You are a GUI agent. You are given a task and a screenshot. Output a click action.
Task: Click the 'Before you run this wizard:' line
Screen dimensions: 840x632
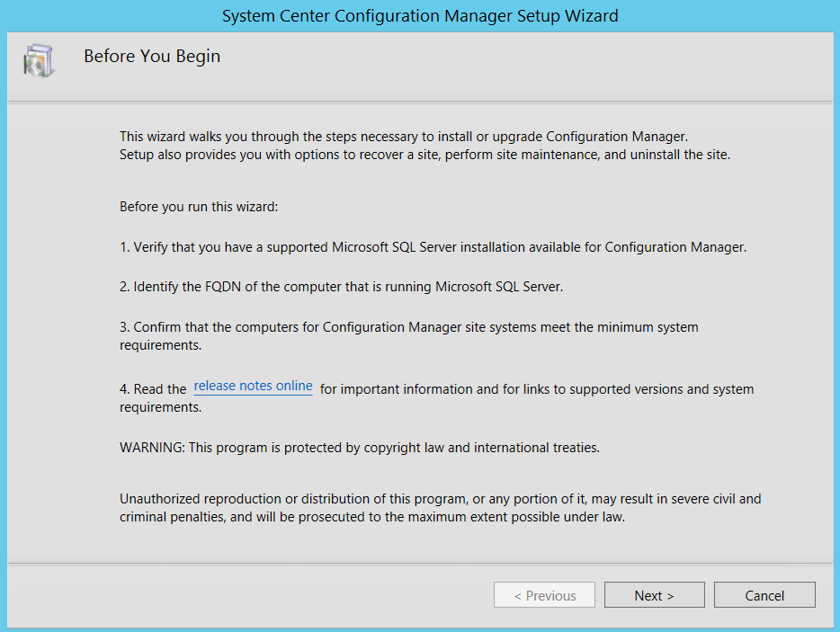click(199, 207)
